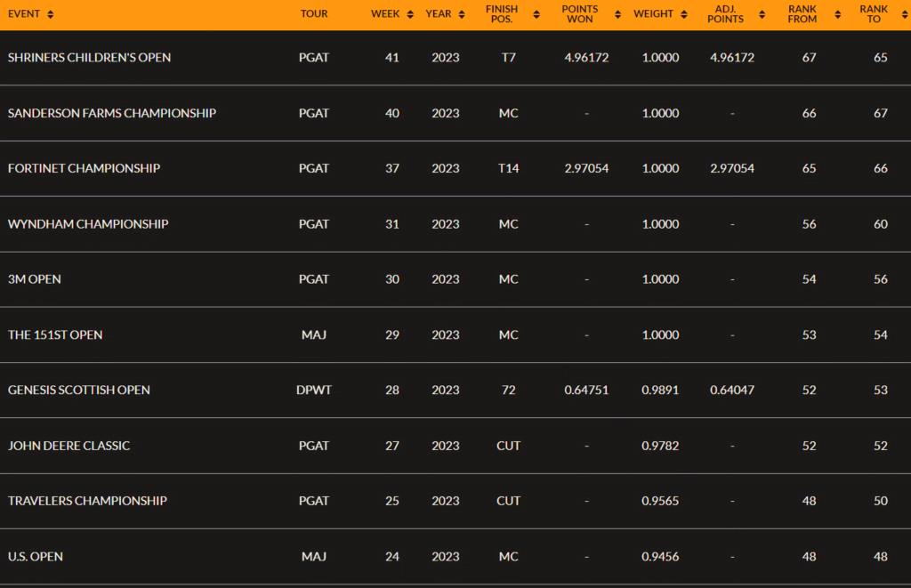
Task: Select rank from 56 in Wyndham row
Action: [x=810, y=224]
